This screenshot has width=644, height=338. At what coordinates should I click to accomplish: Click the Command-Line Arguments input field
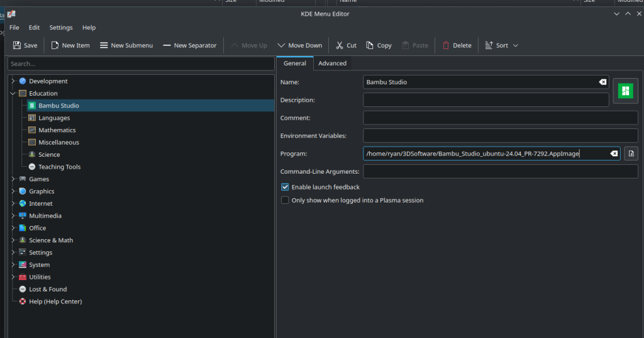click(x=500, y=171)
